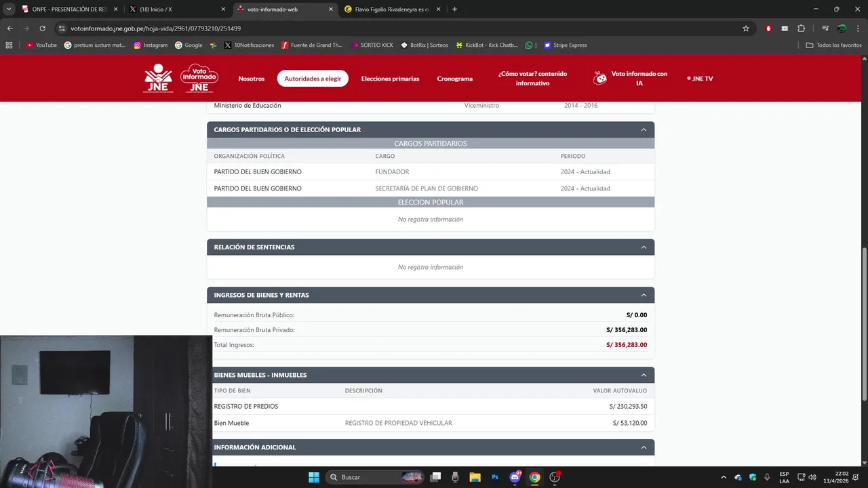Open the Chrome tab search dropdown
868x488 pixels.
point(9,9)
